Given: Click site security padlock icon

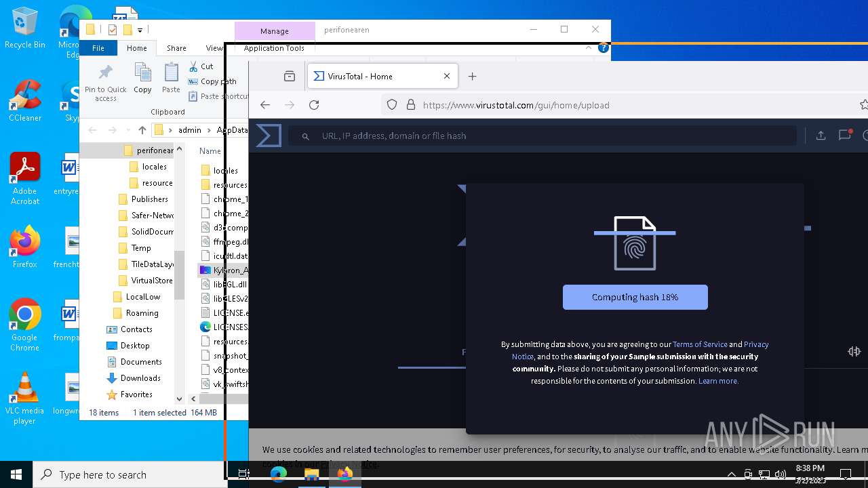Looking at the screenshot, I should click(410, 105).
